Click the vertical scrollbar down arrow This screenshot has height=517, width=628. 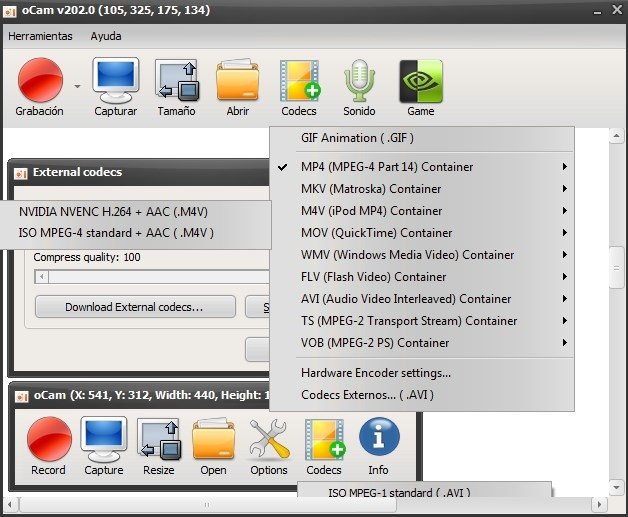tap(616, 488)
